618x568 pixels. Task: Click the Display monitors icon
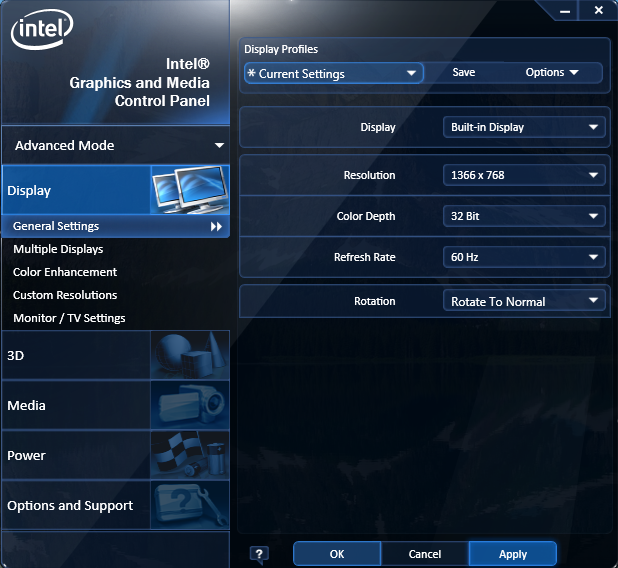tap(189, 190)
